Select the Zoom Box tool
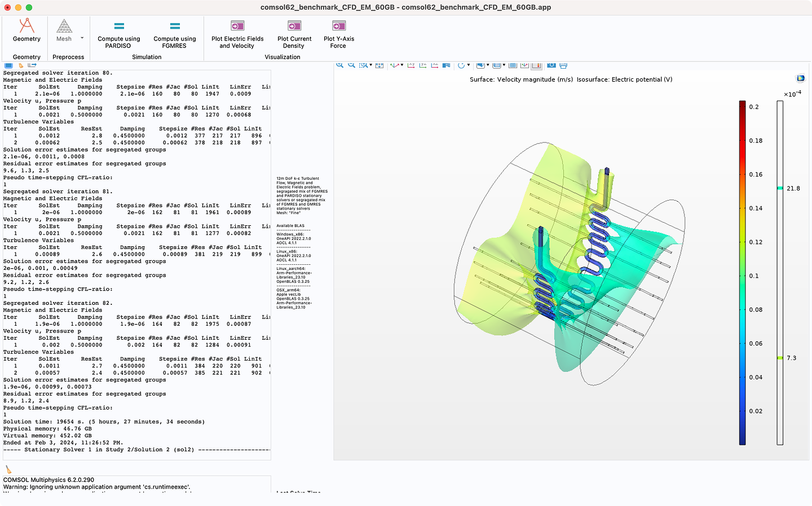 pyautogui.click(x=363, y=65)
